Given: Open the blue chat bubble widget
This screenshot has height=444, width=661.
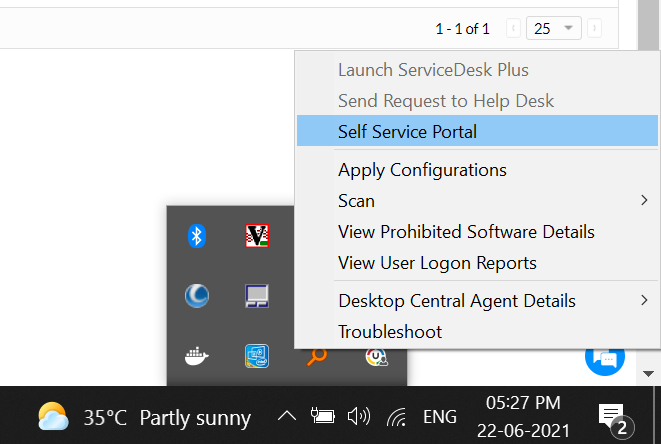Looking at the screenshot, I should (605, 359).
